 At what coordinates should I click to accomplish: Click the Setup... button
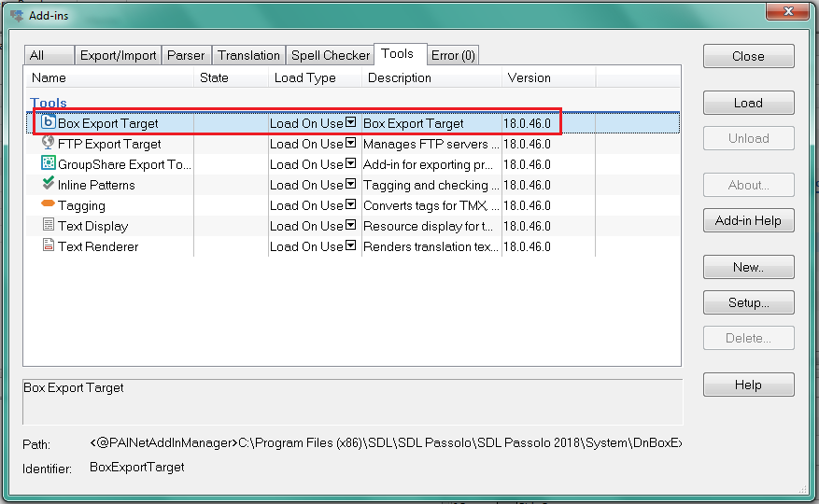[748, 303]
